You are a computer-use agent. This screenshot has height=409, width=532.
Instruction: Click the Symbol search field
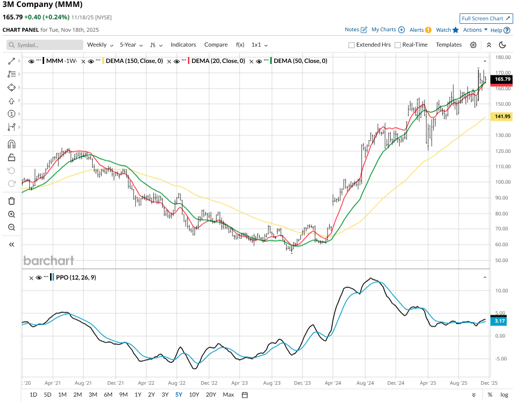[x=45, y=45]
